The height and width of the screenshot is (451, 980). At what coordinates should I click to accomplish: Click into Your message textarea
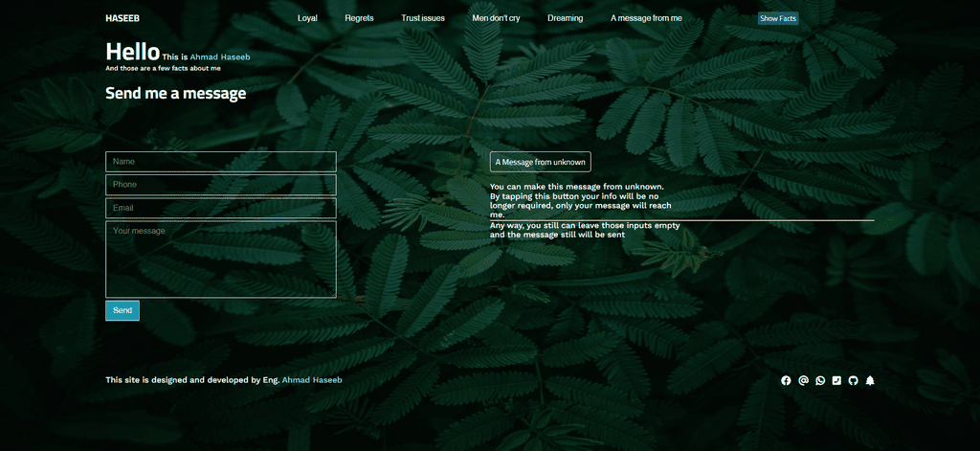[x=221, y=259]
